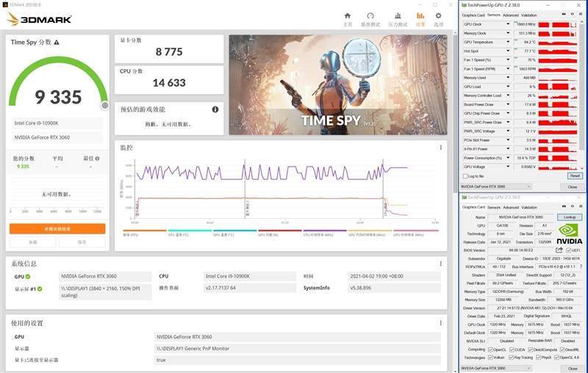Screen dimensions: 588x373
Task: Switch to Validation tab in lower GPU-Z window
Action: (x=528, y=207)
